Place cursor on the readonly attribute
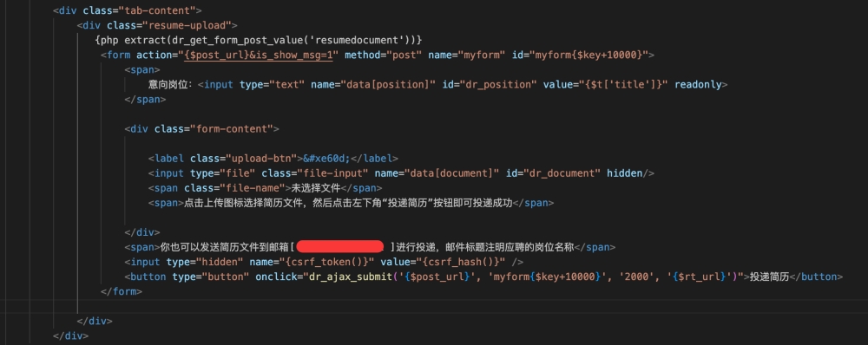The width and height of the screenshot is (868, 345). point(698,85)
